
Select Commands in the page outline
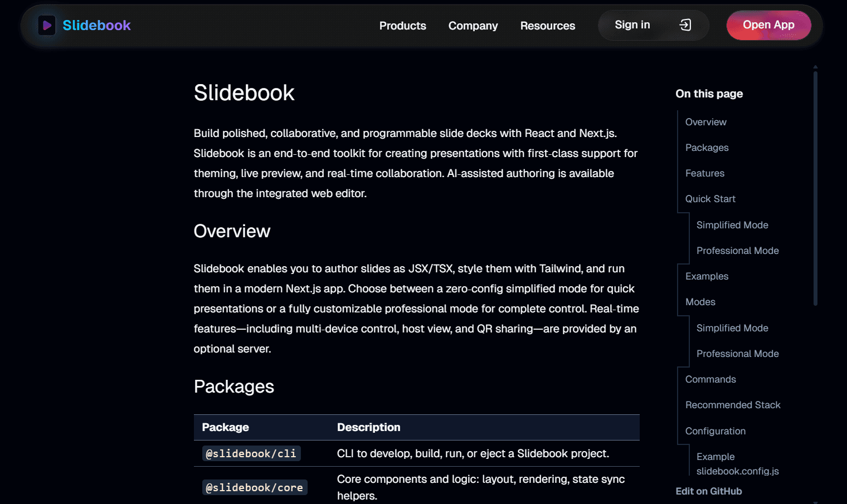(710, 379)
